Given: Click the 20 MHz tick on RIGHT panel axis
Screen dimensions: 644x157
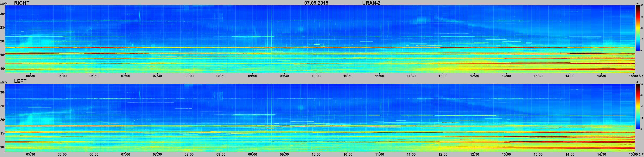Looking at the screenshot, I should [2, 41].
